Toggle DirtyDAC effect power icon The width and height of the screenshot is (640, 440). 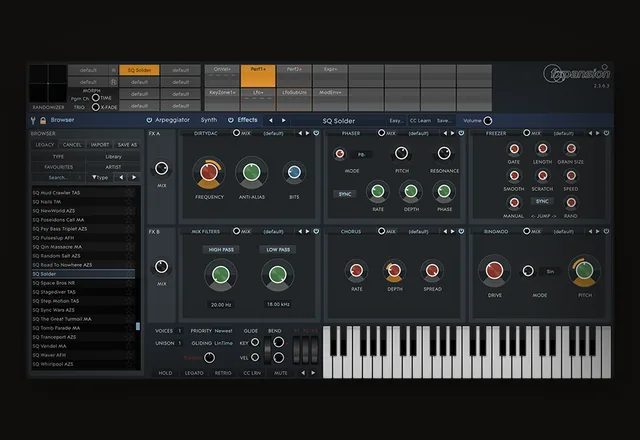coord(316,133)
